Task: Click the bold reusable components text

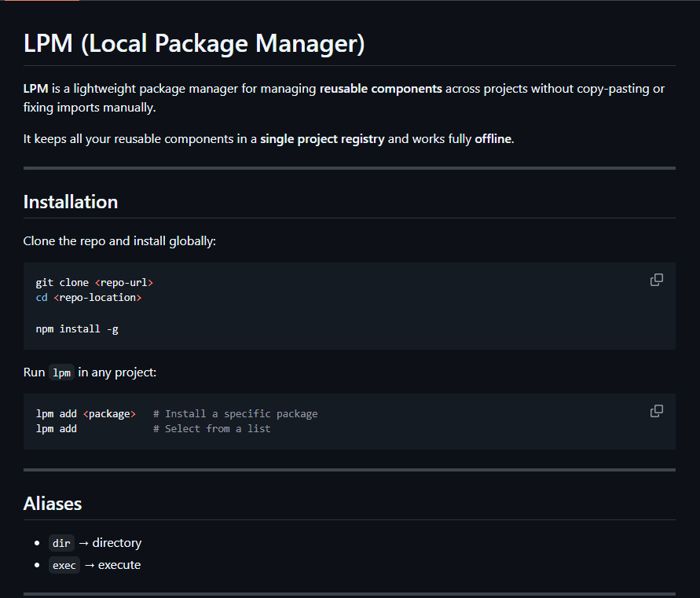Action: (380, 88)
